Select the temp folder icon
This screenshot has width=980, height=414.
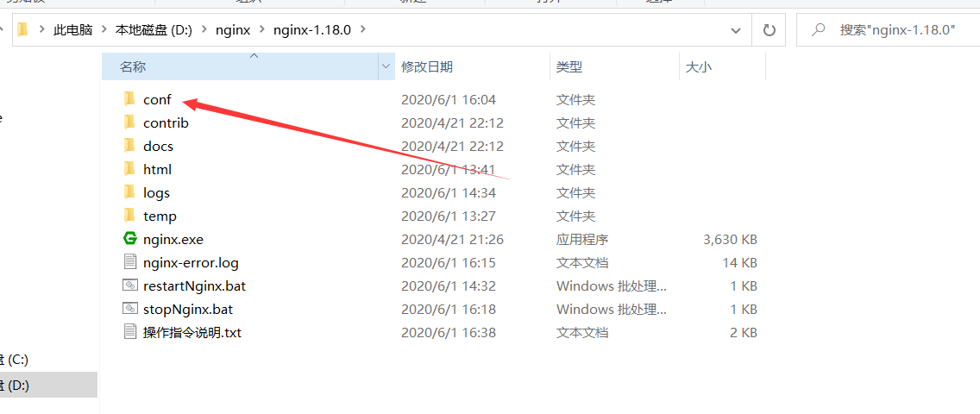129,216
